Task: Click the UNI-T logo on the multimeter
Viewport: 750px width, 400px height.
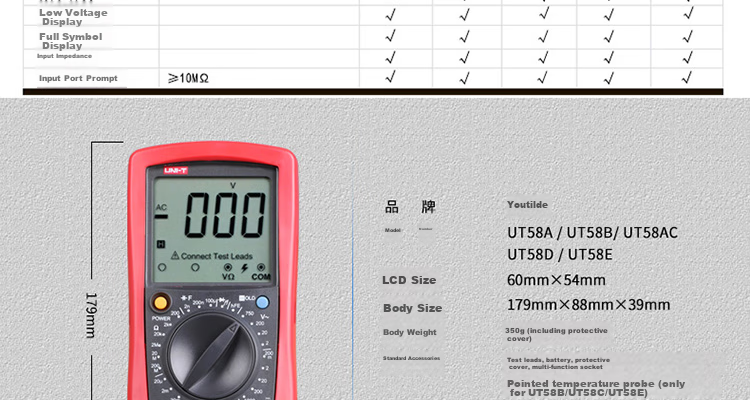Action: click(x=176, y=171)
